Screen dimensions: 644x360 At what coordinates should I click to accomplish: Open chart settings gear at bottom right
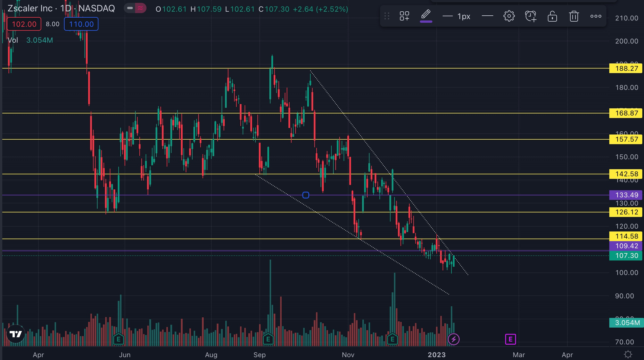point(628,354)
